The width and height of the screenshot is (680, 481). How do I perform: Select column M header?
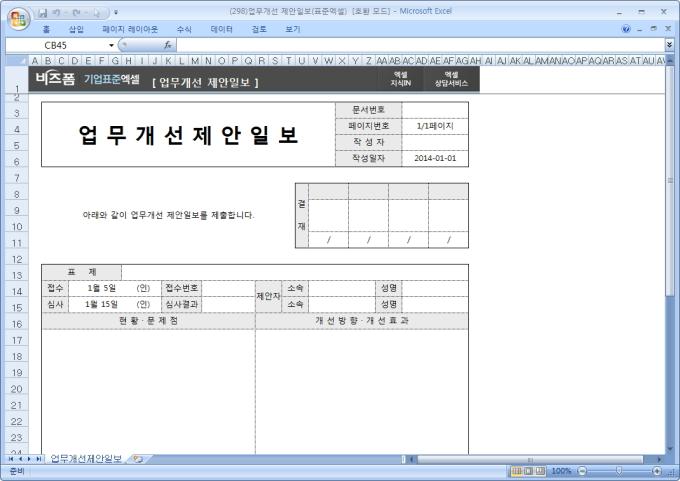point(195,61)
